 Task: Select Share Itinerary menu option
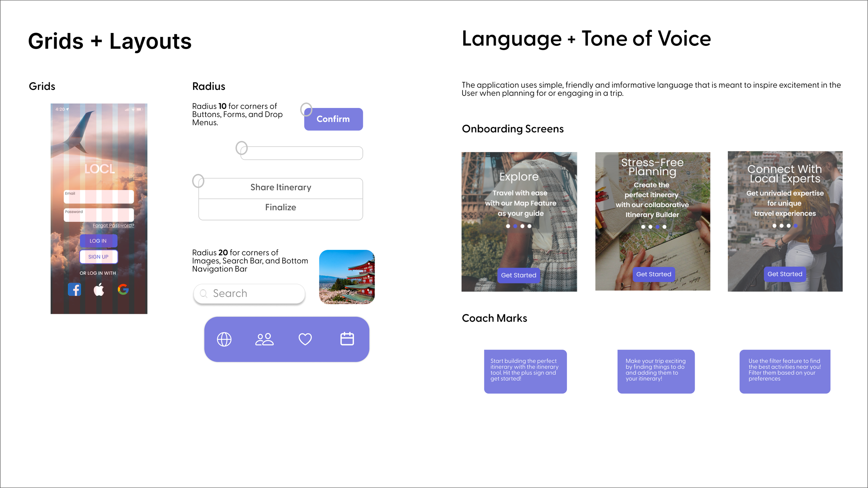[x=281, y=188]
